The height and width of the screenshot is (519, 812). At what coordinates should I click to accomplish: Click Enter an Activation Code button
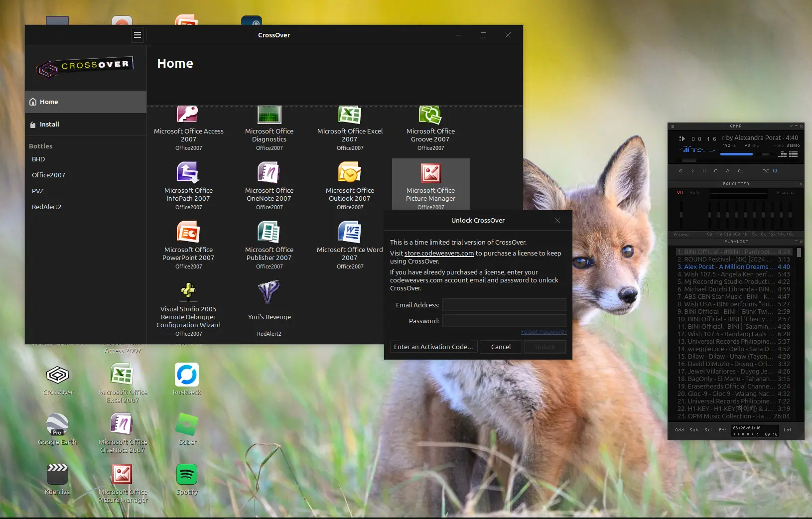coord(434,347)
